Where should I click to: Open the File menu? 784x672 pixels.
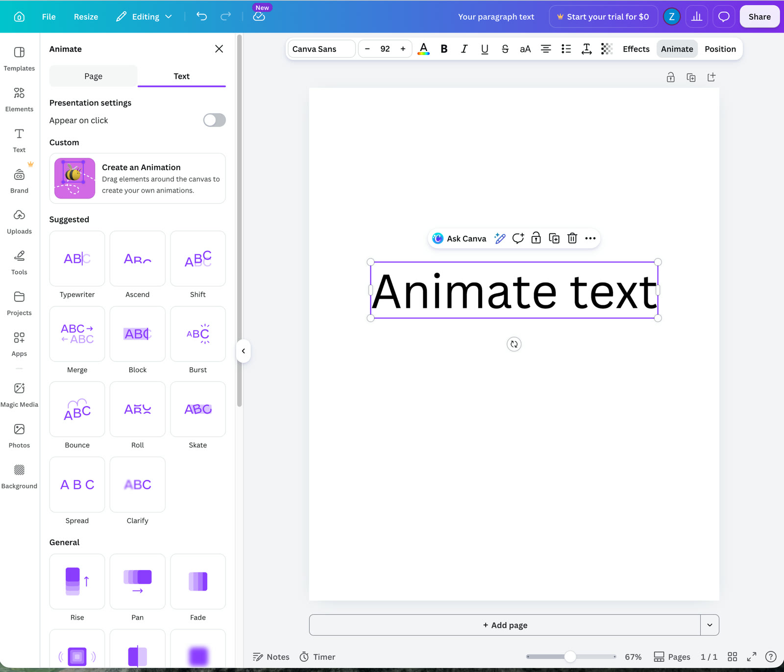click(49, 17)
